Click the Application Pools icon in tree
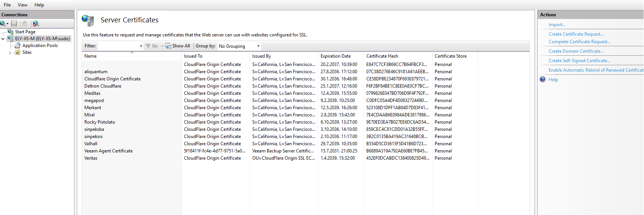Screen dimensions: 644x215 click(17, 46)
